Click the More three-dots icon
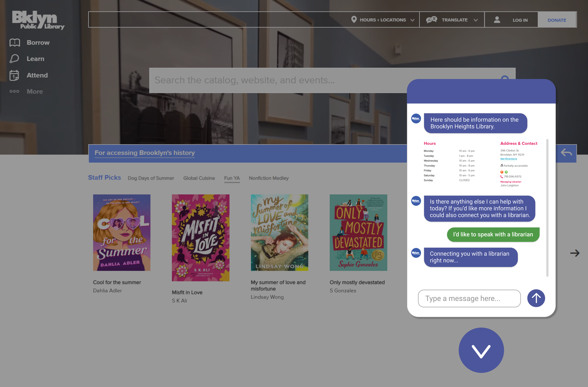The image size is (588, 387). [x=14, y=91]
